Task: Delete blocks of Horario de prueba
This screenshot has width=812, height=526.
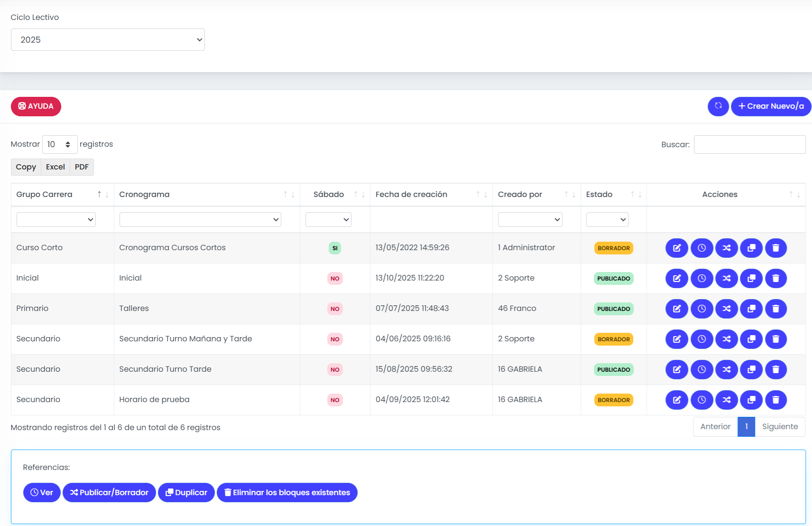Action: pos(776,400)
